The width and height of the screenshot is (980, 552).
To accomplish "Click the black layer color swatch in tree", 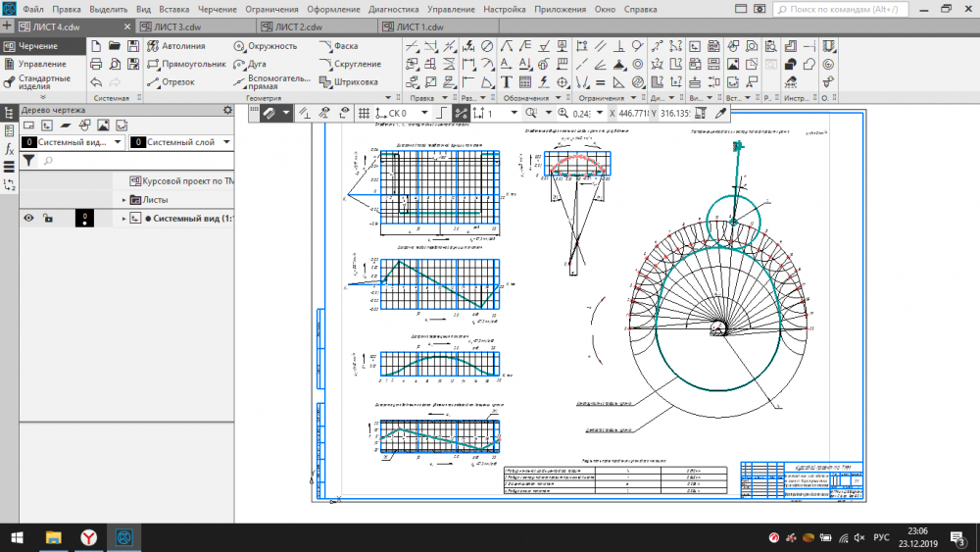I will click(85, 218).
